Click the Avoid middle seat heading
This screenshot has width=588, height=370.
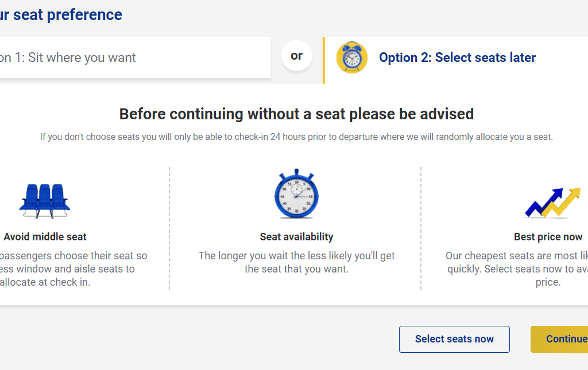tap(45, 237)
